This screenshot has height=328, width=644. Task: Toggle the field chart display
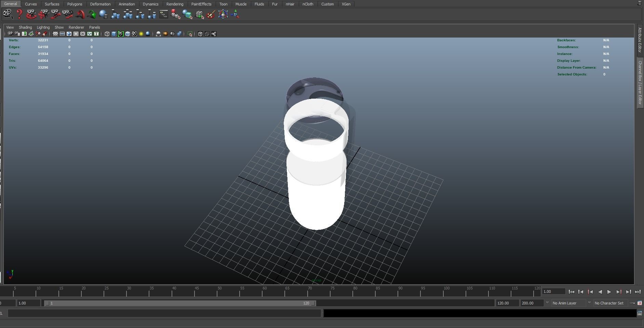coord(83,34)
